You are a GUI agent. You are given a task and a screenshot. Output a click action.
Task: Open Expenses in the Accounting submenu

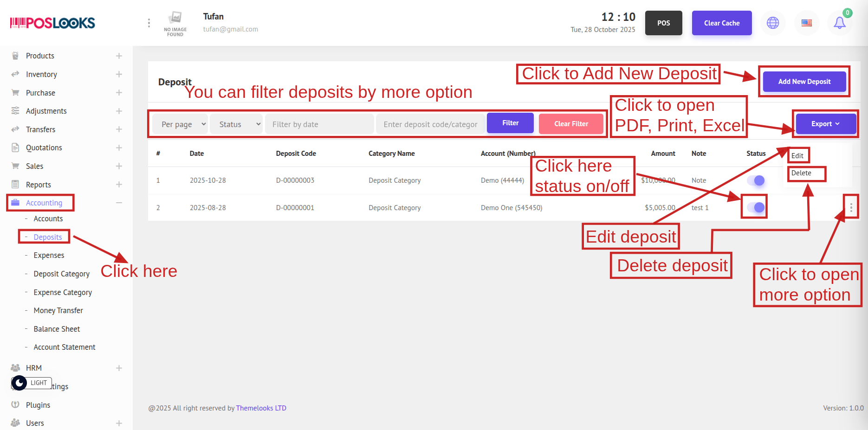49,256
